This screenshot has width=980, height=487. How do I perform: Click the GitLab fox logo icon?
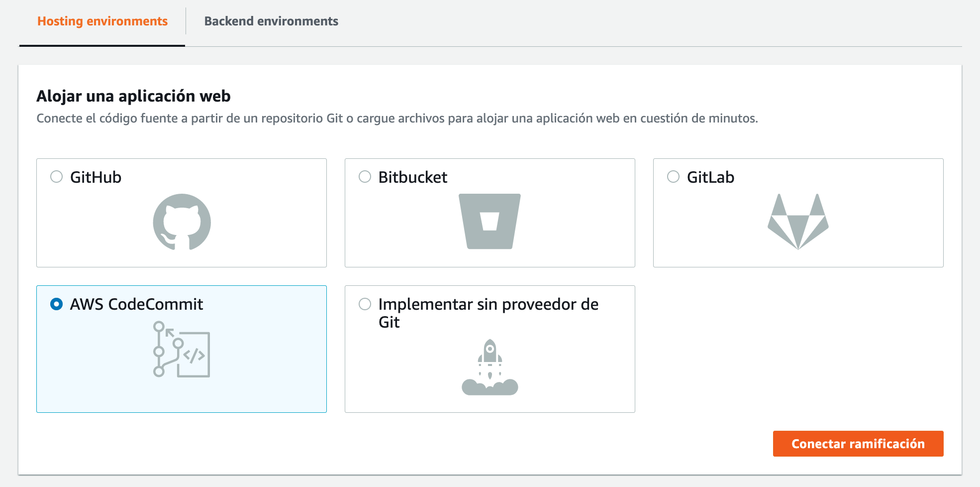click(798, 222)
